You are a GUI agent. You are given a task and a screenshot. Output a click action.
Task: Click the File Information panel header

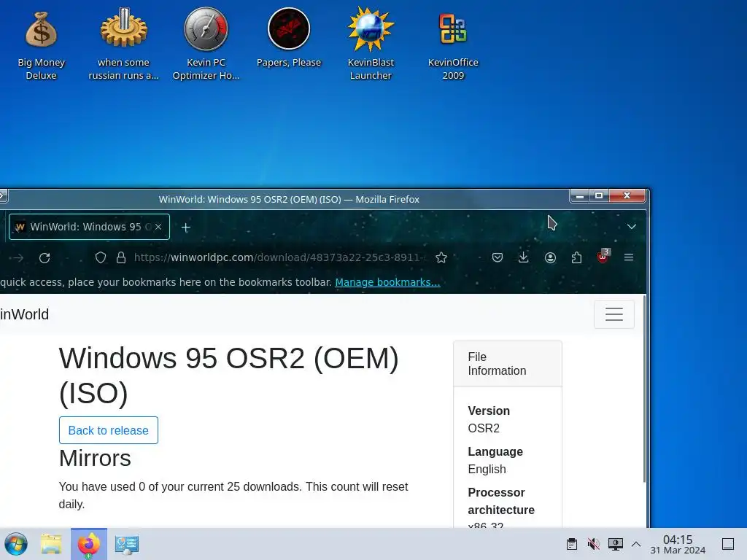click(x=508, y=364)
